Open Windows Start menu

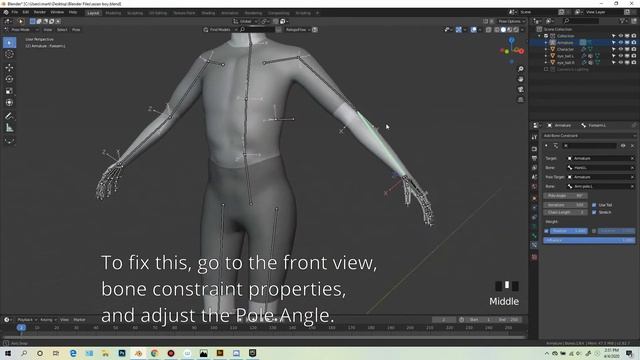tap(8, 353)
